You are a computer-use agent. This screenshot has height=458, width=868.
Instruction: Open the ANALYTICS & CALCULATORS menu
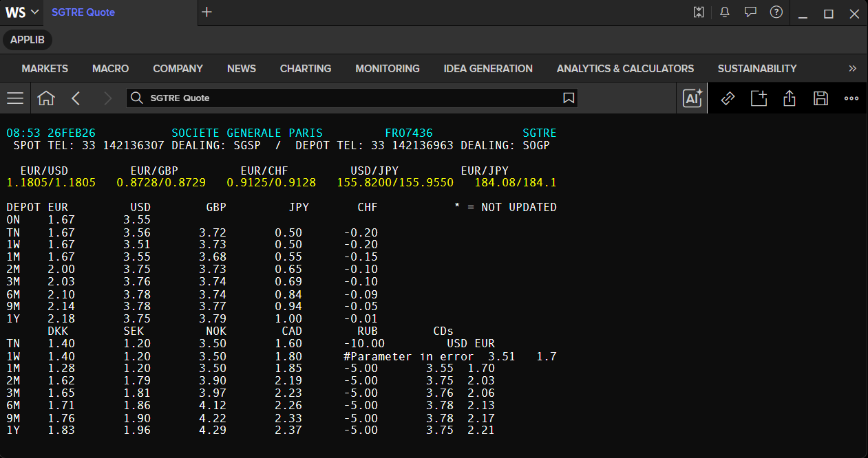pyautogui.click(x=625, y=69)
